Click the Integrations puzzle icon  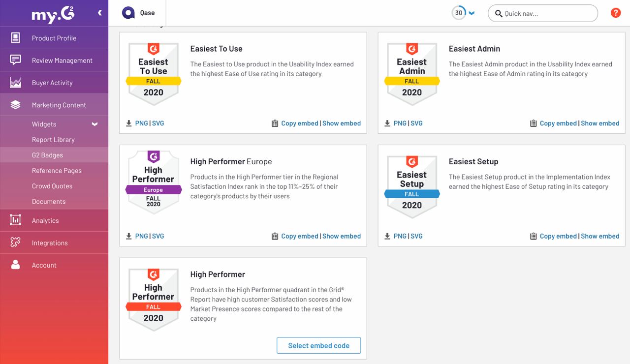coord(16,243)
